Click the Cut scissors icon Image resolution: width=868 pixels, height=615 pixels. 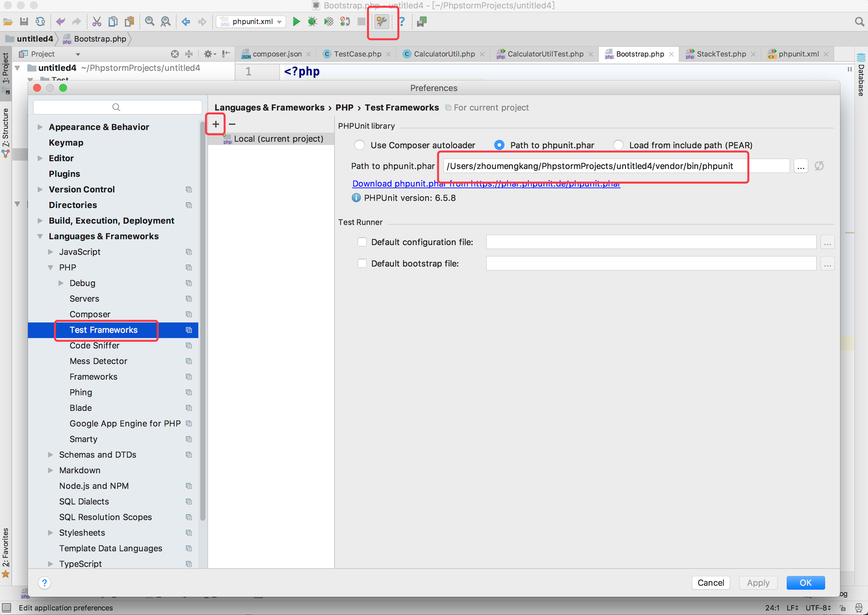[x=97, y=21]
